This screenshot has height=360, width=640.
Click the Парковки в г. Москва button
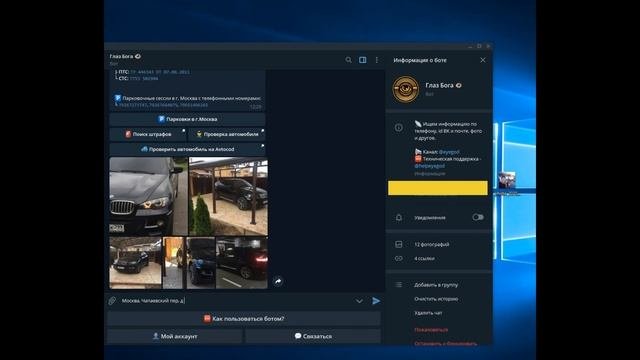click(x=187, y=119)
